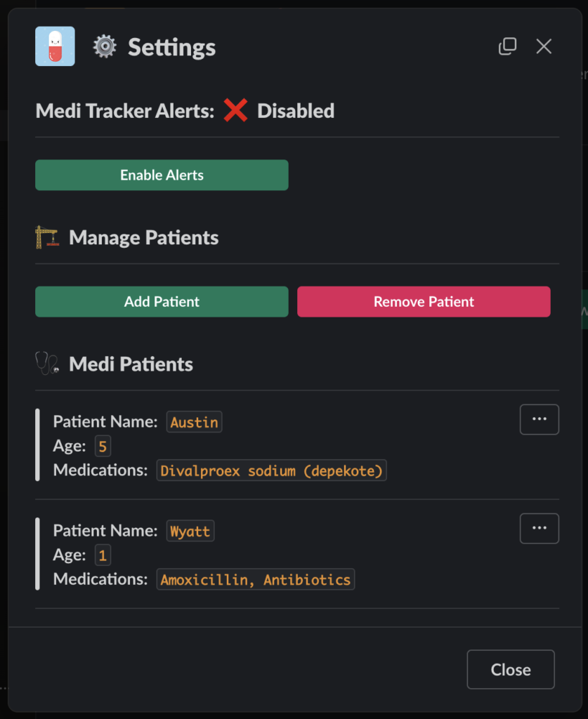
Task: Click Austin's age value 5
Action: point(103,447)
